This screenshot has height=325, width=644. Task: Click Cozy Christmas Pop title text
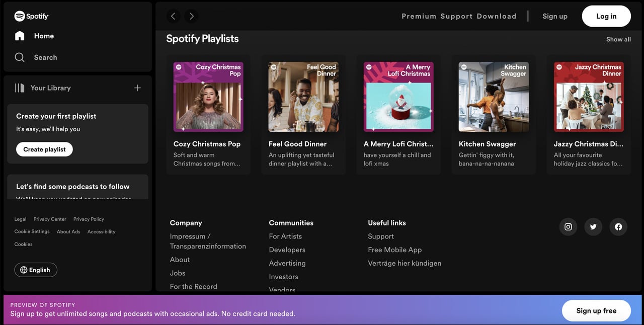point(207,144)
